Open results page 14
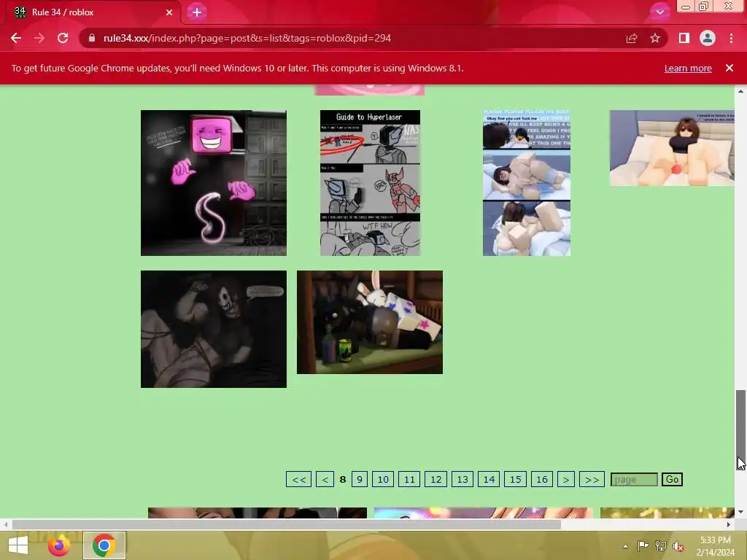This screenshot has height=560, width=747. (489, 480)
